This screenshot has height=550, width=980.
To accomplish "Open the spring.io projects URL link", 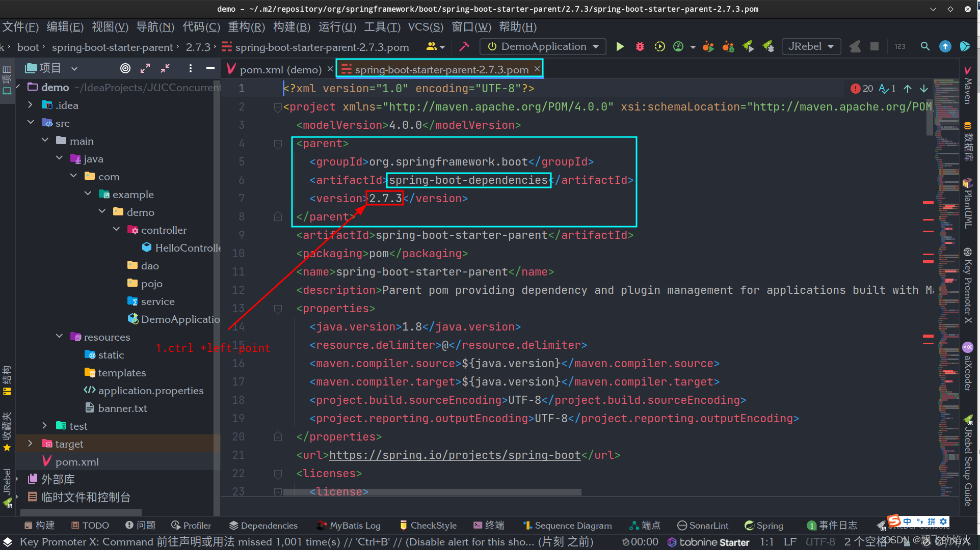I will click(455, 455).
